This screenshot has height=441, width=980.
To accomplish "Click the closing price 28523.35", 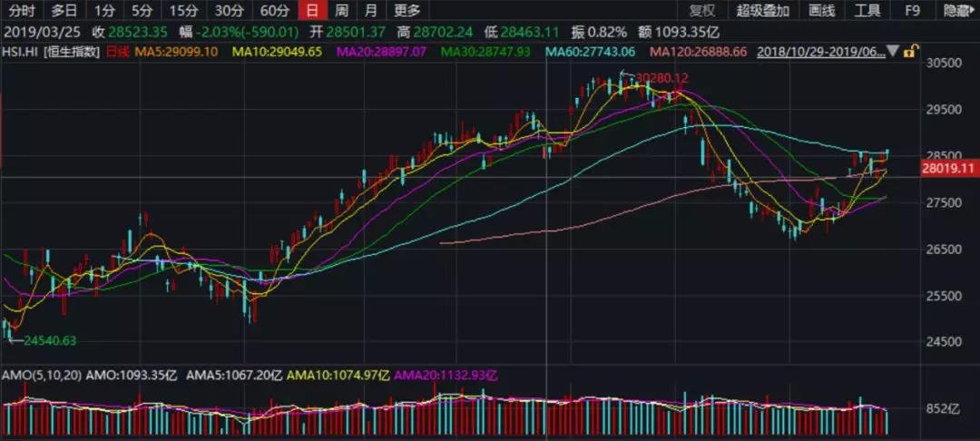I will coord(138,32).
